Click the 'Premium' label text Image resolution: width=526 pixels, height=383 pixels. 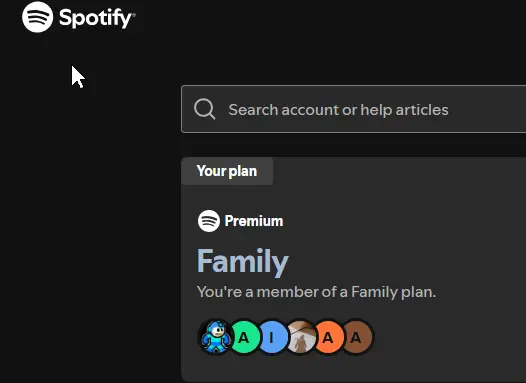tap(254, 221)
